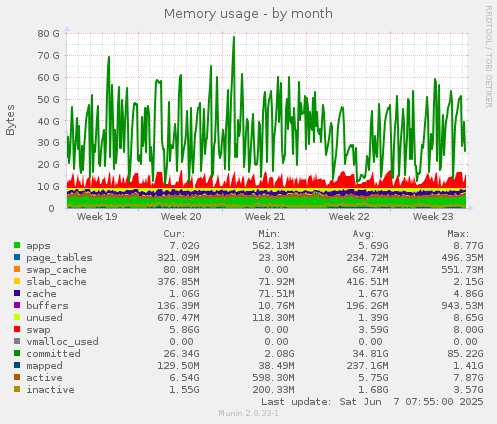Click the slab_cache legend color swatch

17,281
